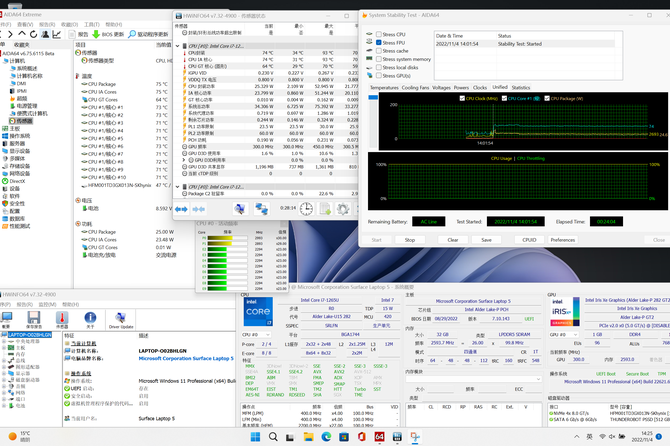This screenshot has height=446, width=670.
Task: Click the HWiNFO64 monitor summary toolbar icon
Action: (6, 317)
